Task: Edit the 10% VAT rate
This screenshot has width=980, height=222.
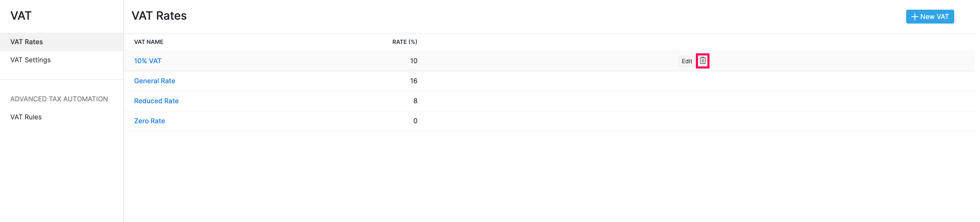Action: (686, 61)
